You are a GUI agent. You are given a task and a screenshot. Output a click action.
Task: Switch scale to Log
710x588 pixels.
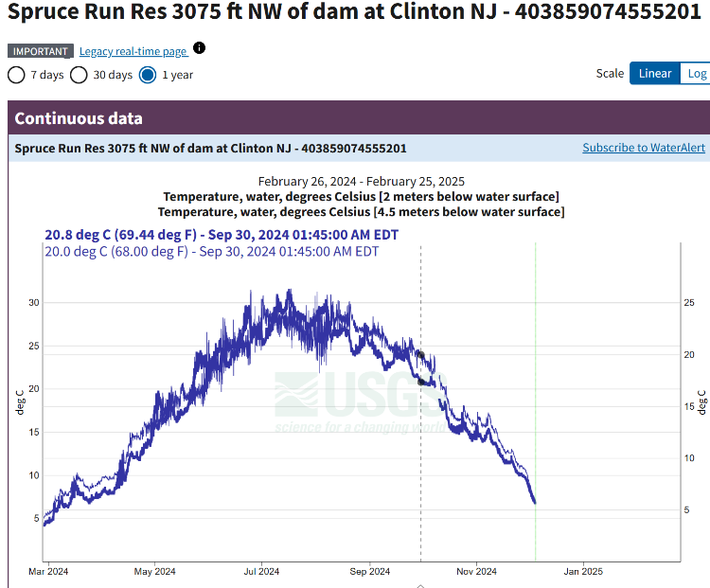point(697,74)
